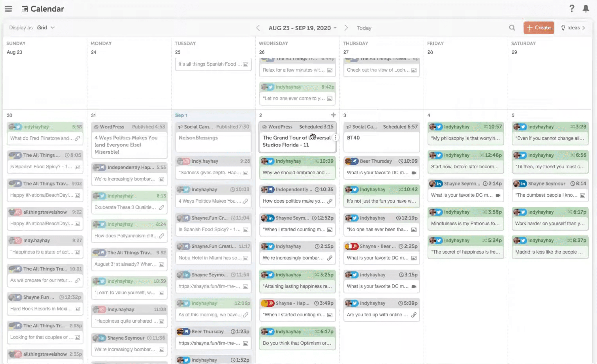Click the Create button to add content
The image size is (597, 364).
[x=539, y=28]
